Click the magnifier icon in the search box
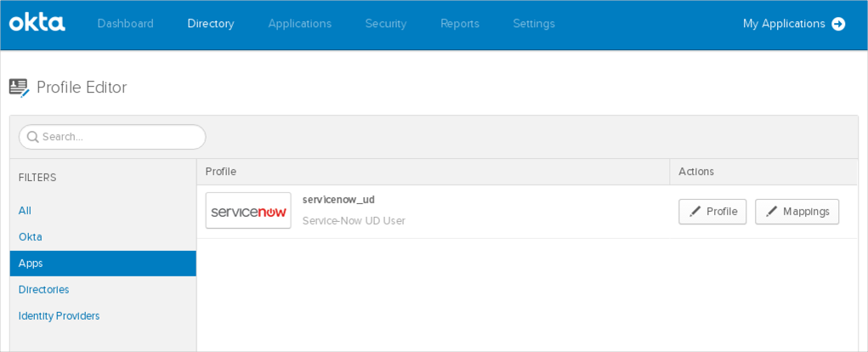The image size is (868, 352). [32, 137]
